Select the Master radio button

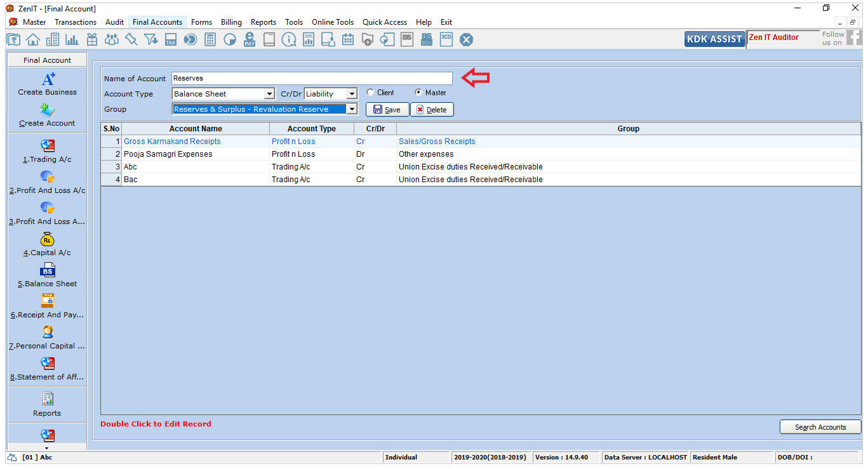click(418, 93)
